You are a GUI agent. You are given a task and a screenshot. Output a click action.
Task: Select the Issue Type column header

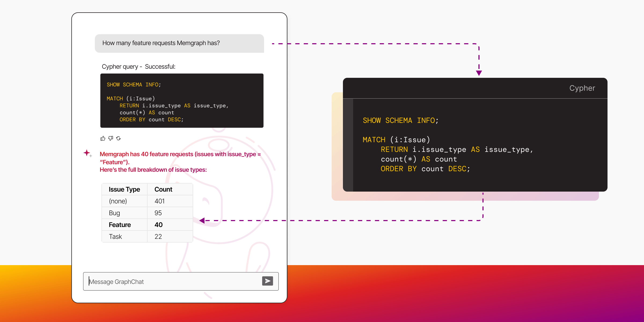coord(124,189)
